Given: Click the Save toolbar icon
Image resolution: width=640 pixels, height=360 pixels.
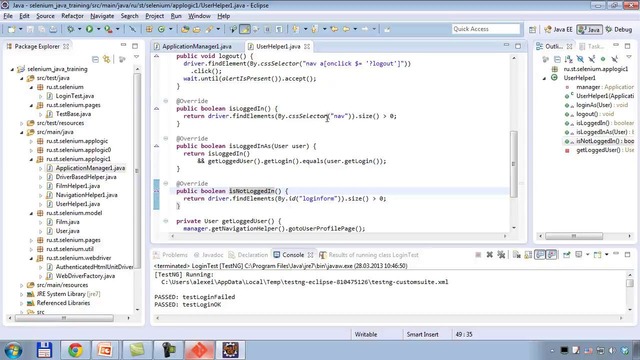Looking at the screenshot, I should [30, 29].
